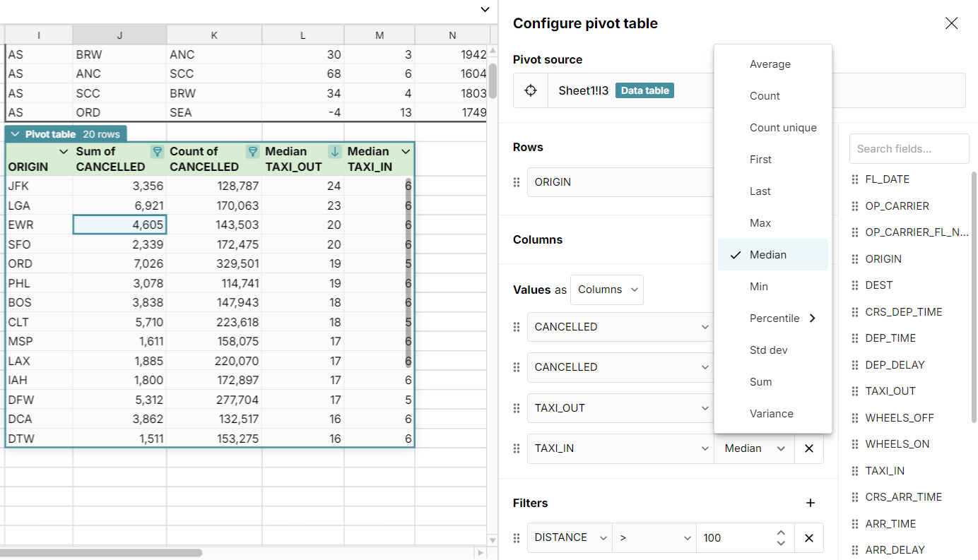Image resolution: width=978 pixels, height=560 pixels.
Task: Click the Search fields input box
Action: (x=909, y=149)
